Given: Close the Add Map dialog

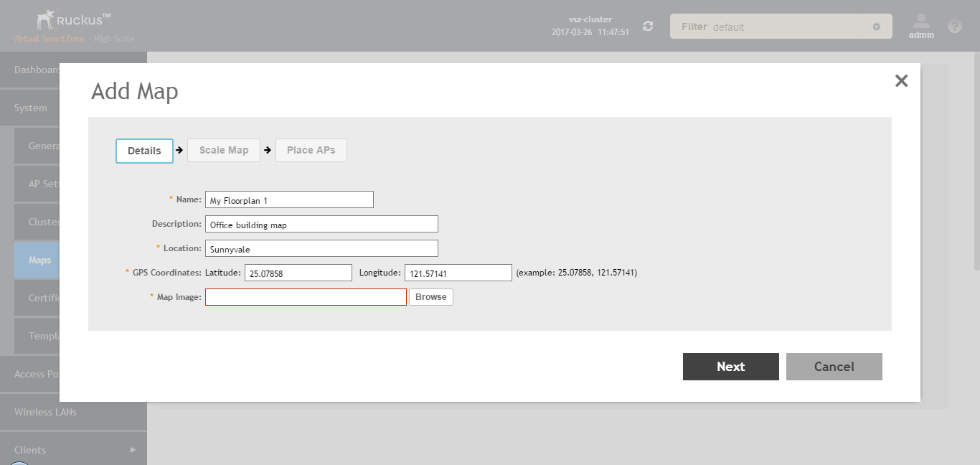Looking at the screenshot, I should [x=901, y=81].
